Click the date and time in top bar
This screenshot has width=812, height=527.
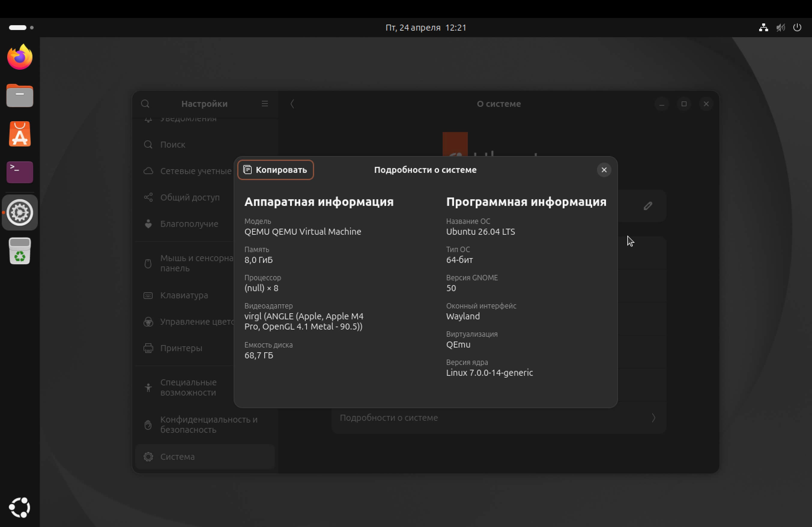(x=426, y=28)
